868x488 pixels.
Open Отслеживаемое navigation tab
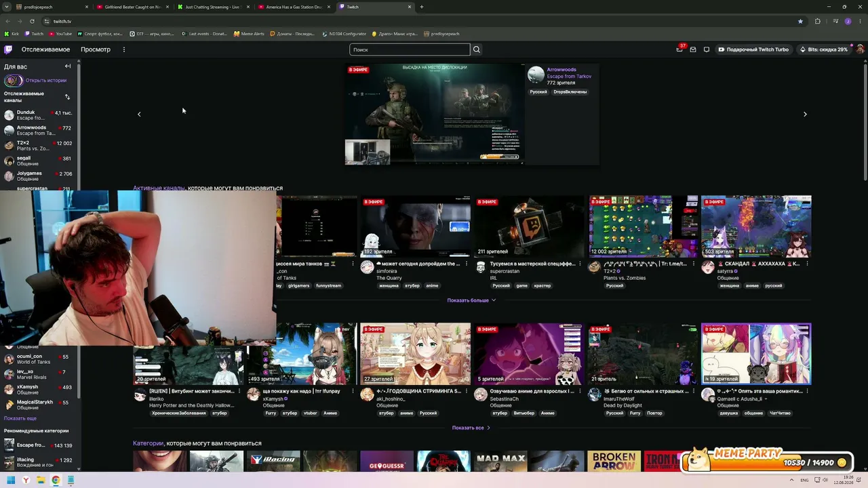point(45,49)
